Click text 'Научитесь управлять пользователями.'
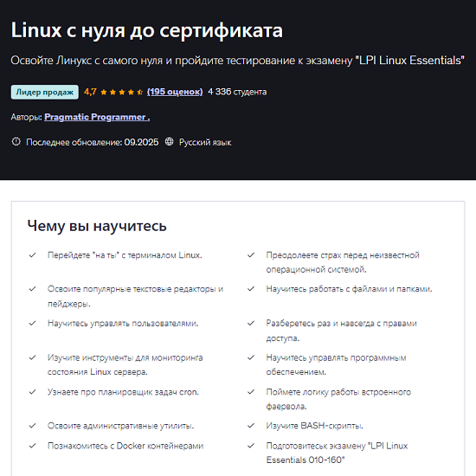The width and height of the screenshot is (476, 476). pos(123,324)
